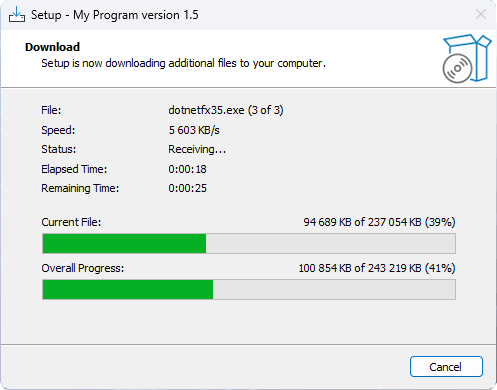Click the installer box and disc icon
497x390 pixels.
(467, 59)
